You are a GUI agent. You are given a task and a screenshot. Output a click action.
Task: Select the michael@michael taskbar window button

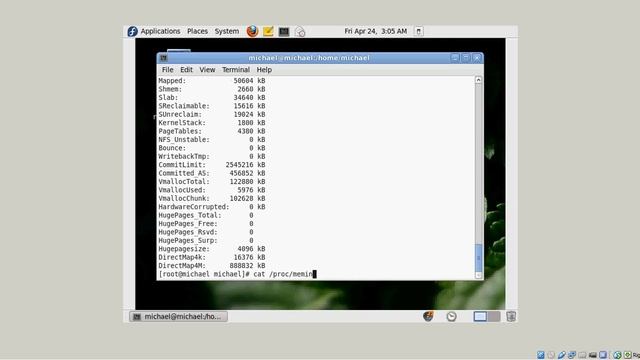(x=178, y=316)
